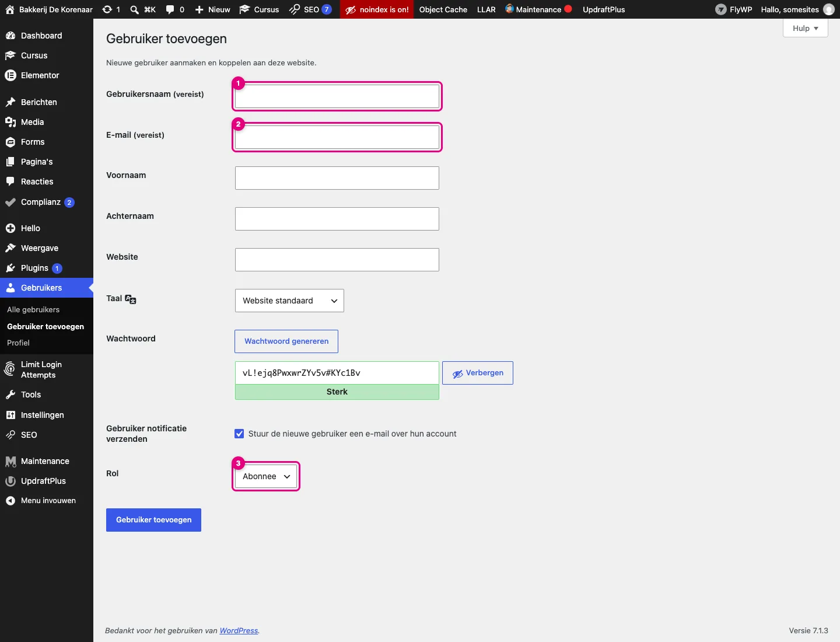The image size is (840, 642).
Task: Open Object Cache in admin bar
Action: (x=443, y=9)
